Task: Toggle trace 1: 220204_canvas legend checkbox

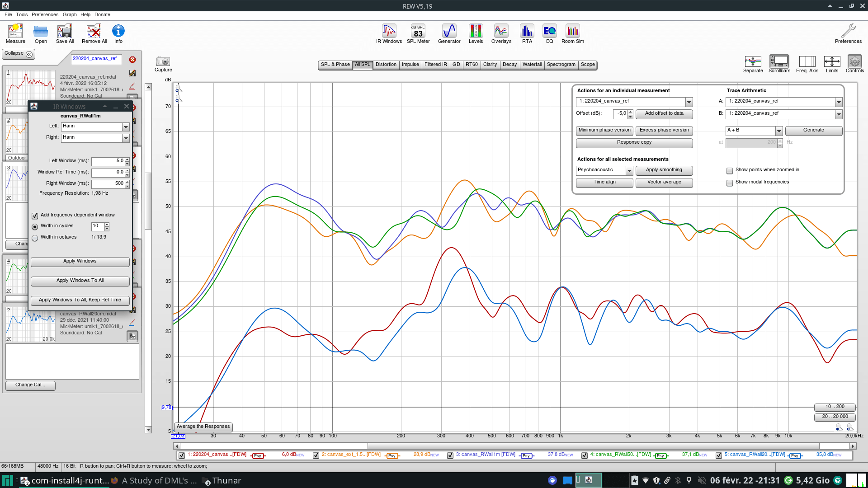Action: pyautogui.click(x=182, y=455)
